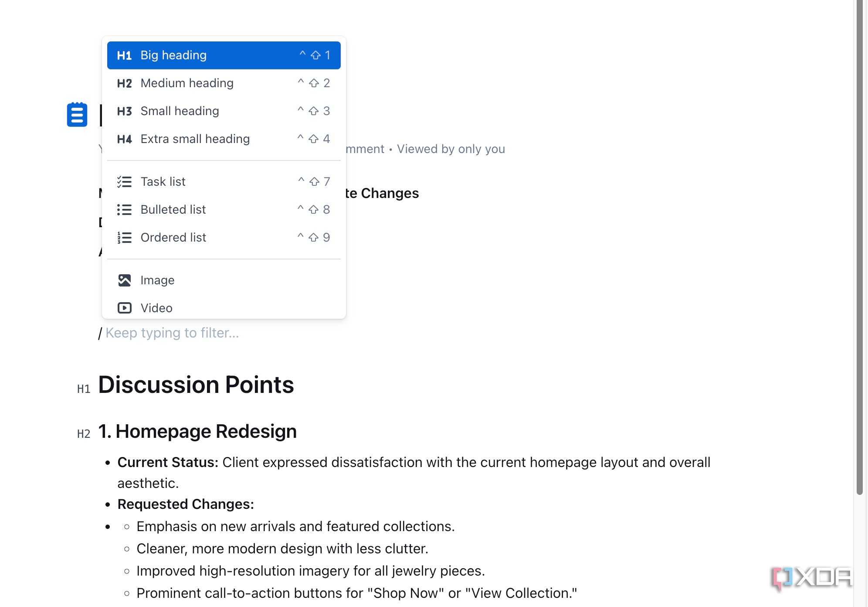Click the Current Status bullet text

pos(414,473)
